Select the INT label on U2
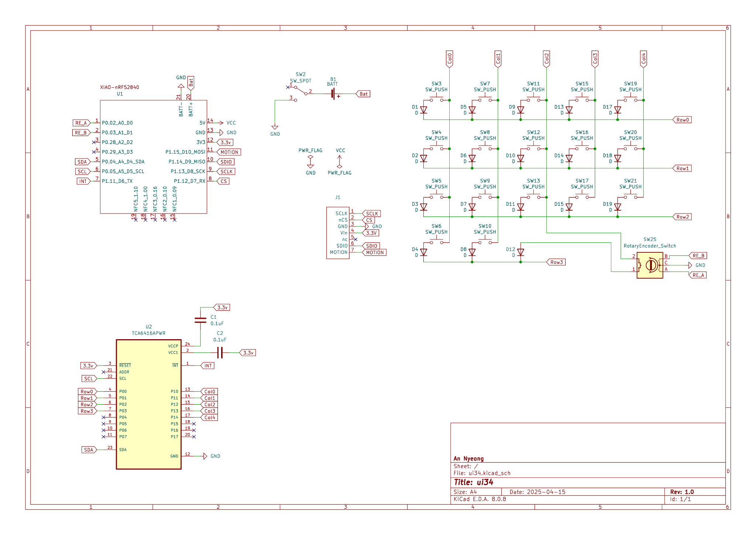This screenshot has width=756, height=535. pyautogui.click(x=208, y=366)
